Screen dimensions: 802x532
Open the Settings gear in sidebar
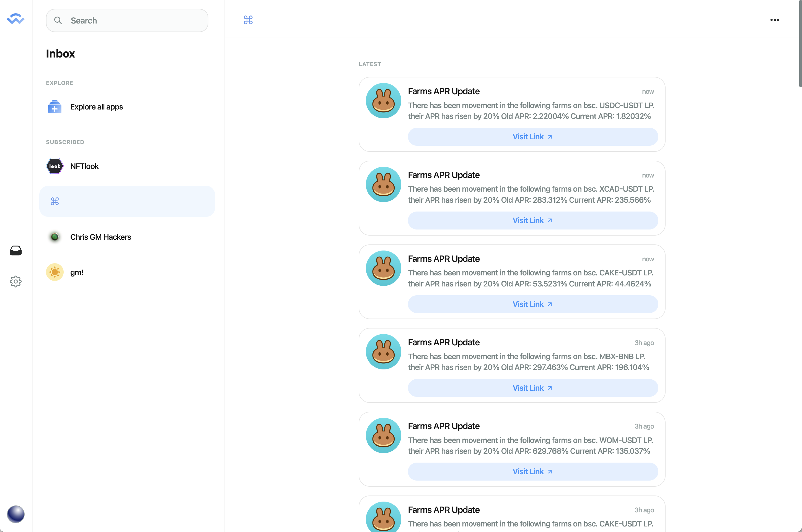click(x=15, y=281)
